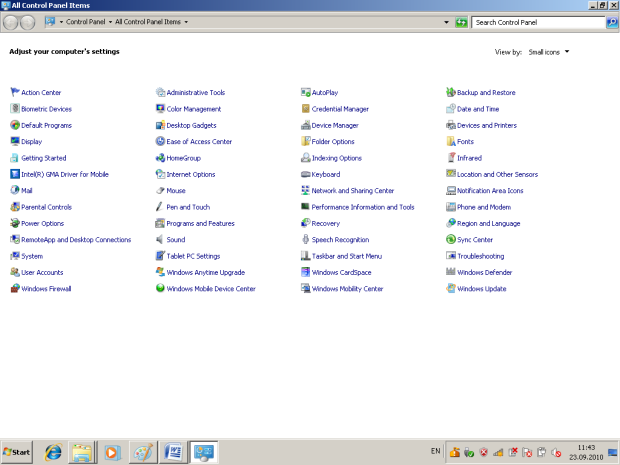Open RemoteApp and Desktop Connections
Screen dimensions: 620x465
(x=76, y=239)
